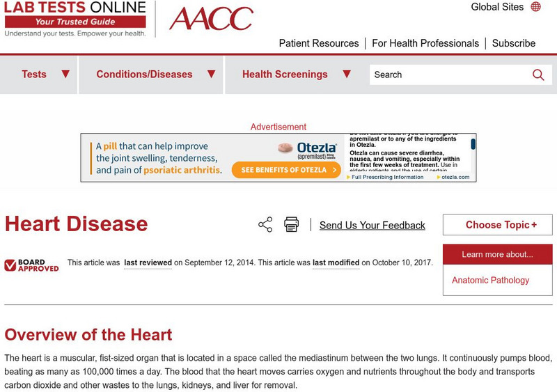Click the magnifying glass search icon
This screenshot has height=392, width=557.
click(x=538, y=75)
